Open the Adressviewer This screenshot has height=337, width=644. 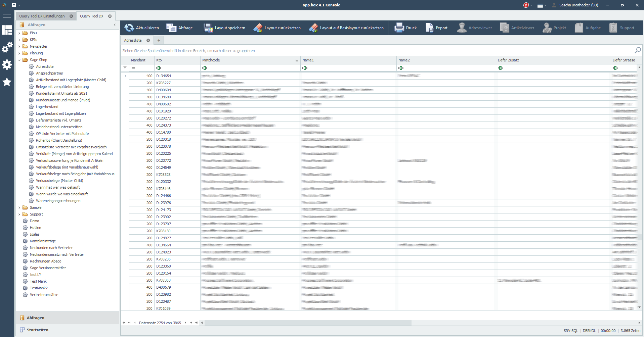pos(474,28)
